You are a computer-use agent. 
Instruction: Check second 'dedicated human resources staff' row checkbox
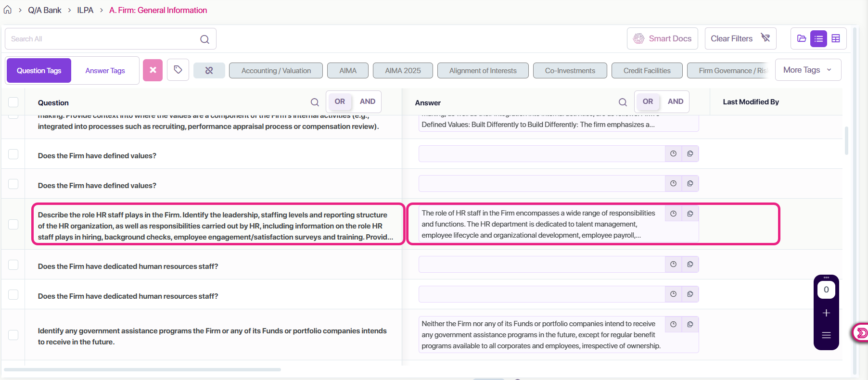pyautogui.click(x=13, y=294)
